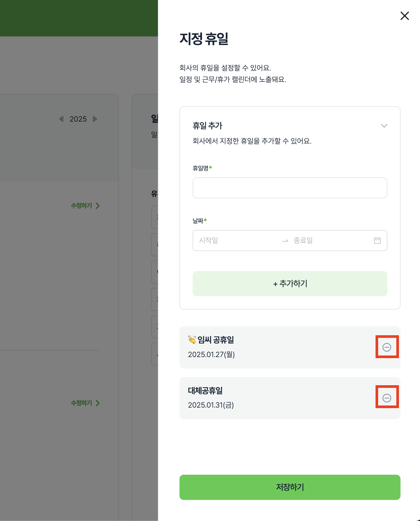The width and height of the screenshot is (420, 521).
Task: Click the 휴일명 text input field
Action: pyautogui.click(x=290, y=188)
